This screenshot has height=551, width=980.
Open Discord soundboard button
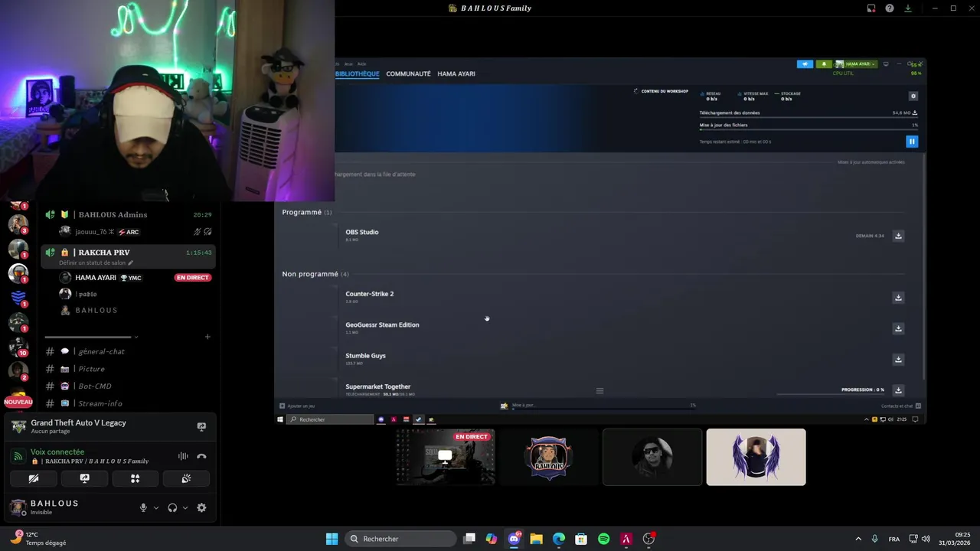(185, 478)
